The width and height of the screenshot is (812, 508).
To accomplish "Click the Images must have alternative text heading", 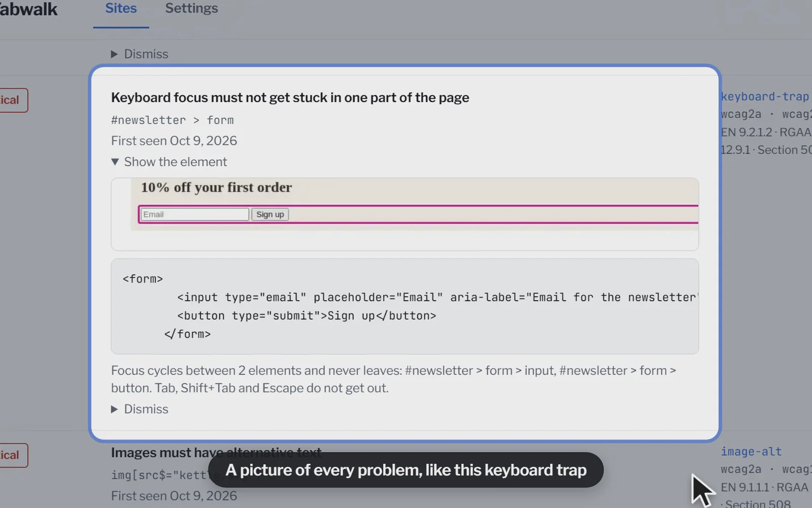I will pyautogui.click(x=216, y=452).
